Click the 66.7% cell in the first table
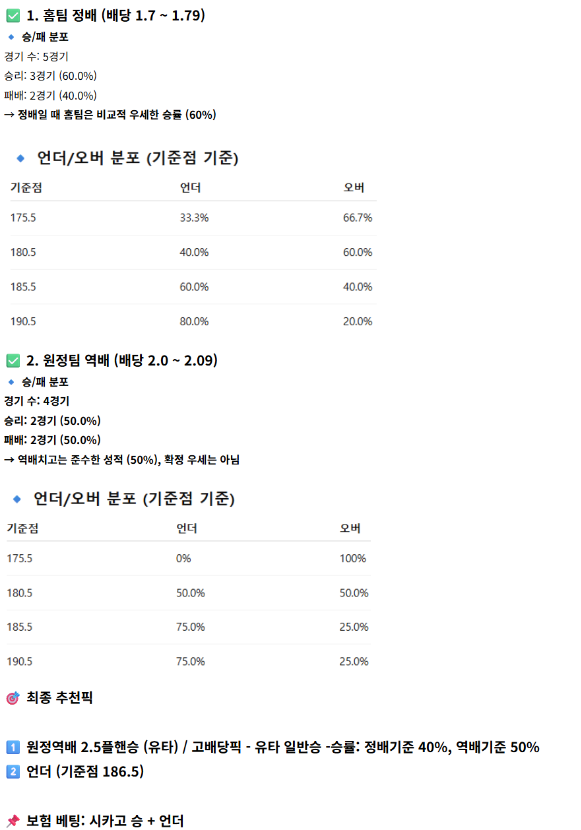581x830 pixels. tap(358, 218)
